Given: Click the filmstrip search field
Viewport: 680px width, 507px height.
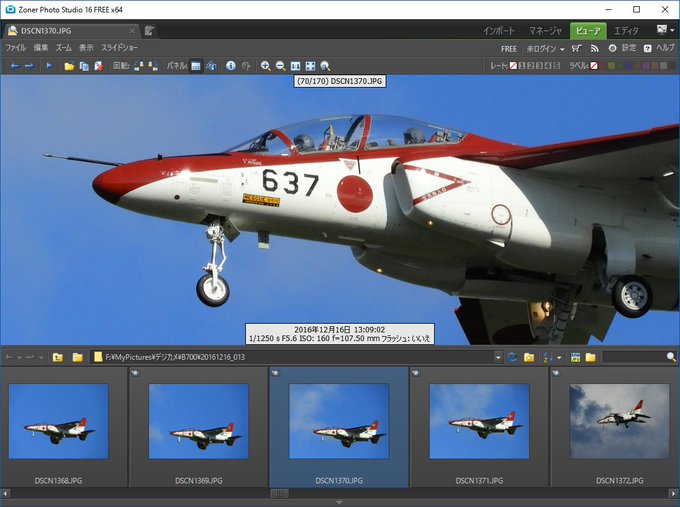Looking at the screenshot, I should click(x=634, y=357).
